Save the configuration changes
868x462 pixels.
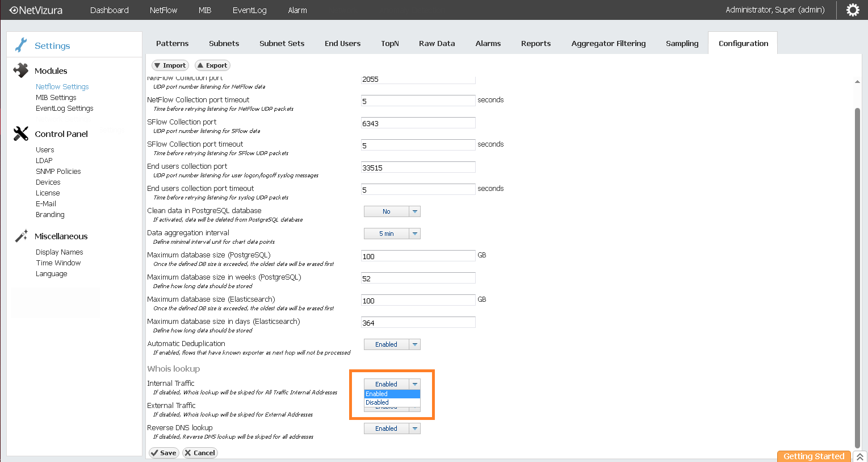coord(163,453)
